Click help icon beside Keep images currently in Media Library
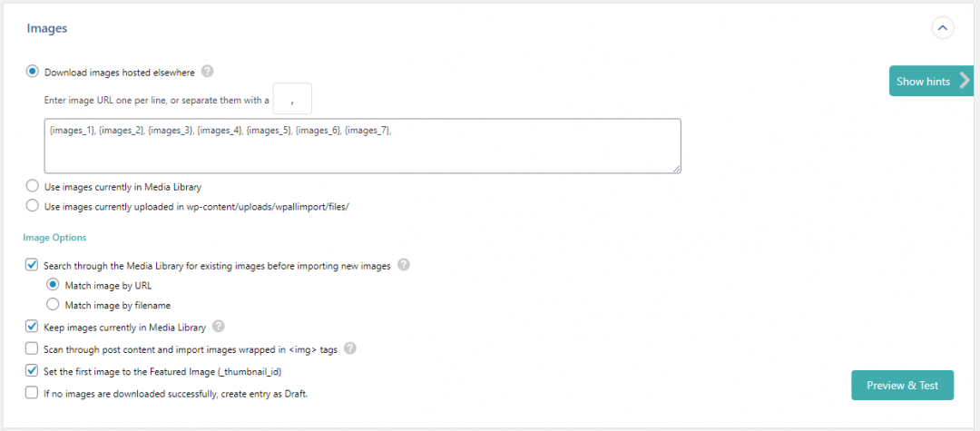Image resolution: width=980 pixels, height=431 pixels. (x=219, y=327)
